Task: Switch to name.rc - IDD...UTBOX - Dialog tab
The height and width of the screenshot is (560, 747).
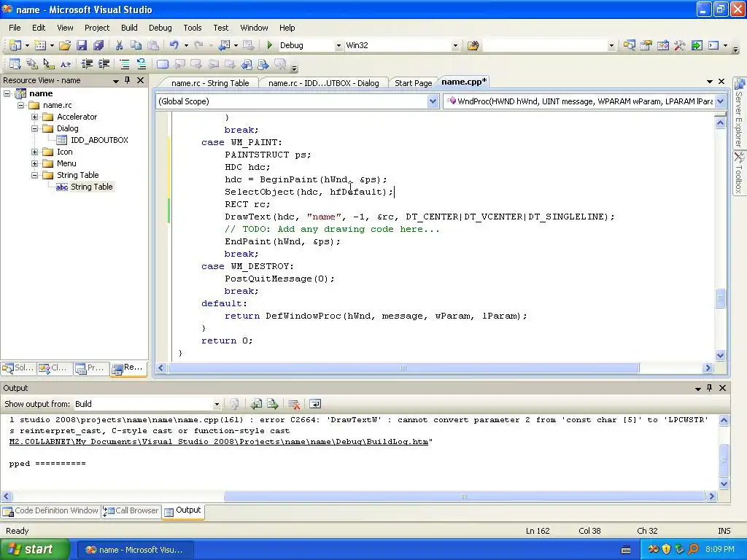Action: (x=323, y=83)
